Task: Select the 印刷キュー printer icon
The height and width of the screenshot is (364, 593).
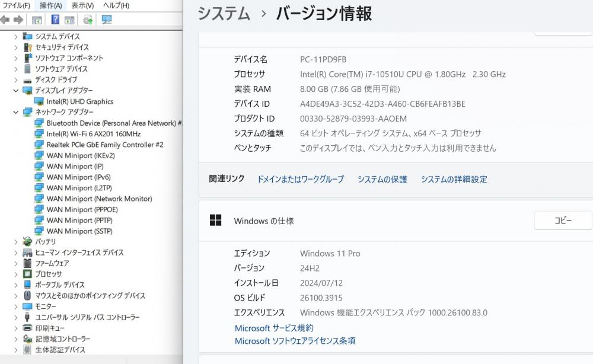Action: point(27,328)
